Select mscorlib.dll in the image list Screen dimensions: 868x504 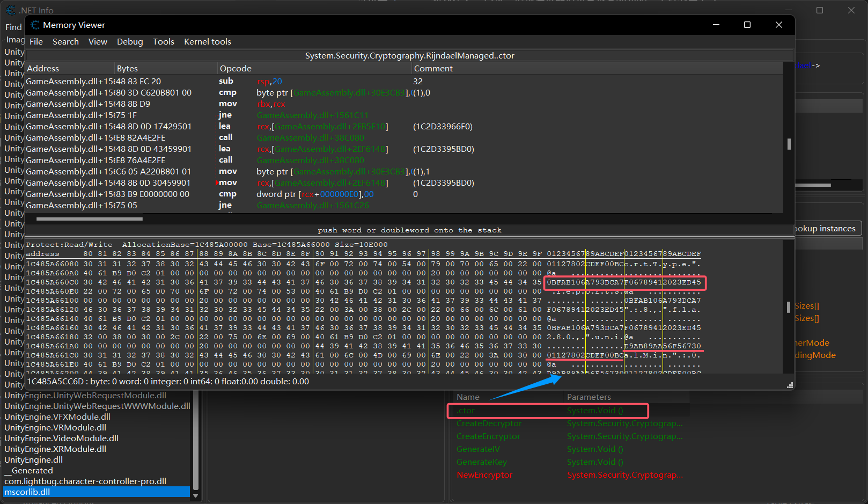97,492
